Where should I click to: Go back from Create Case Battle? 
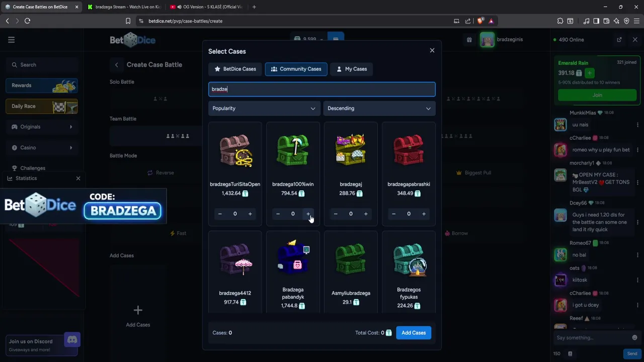116,65
